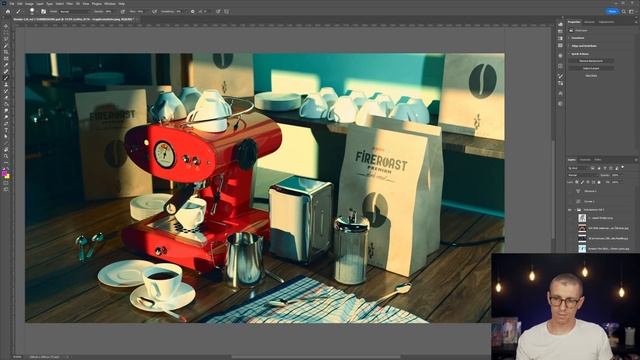Image resolution: width=640 pixels, height=360 pixels.
Task: Select the Clone Stamp tool
Action: point(6,84)
